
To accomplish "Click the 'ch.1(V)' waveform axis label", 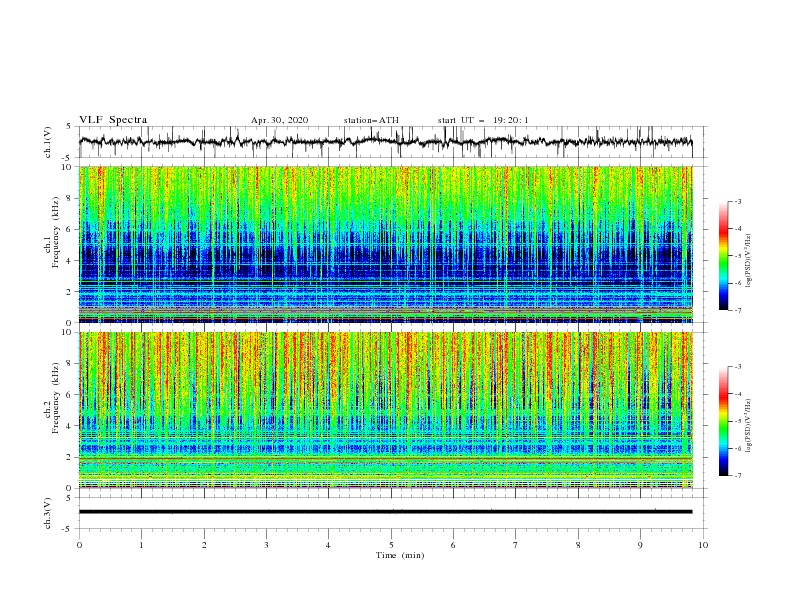I will (48, 142).
